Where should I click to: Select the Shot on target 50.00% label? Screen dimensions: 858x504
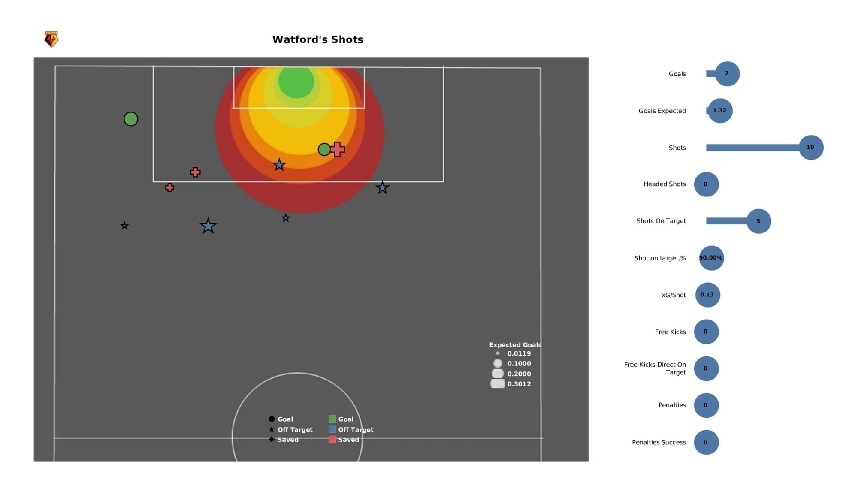[710, 257]
